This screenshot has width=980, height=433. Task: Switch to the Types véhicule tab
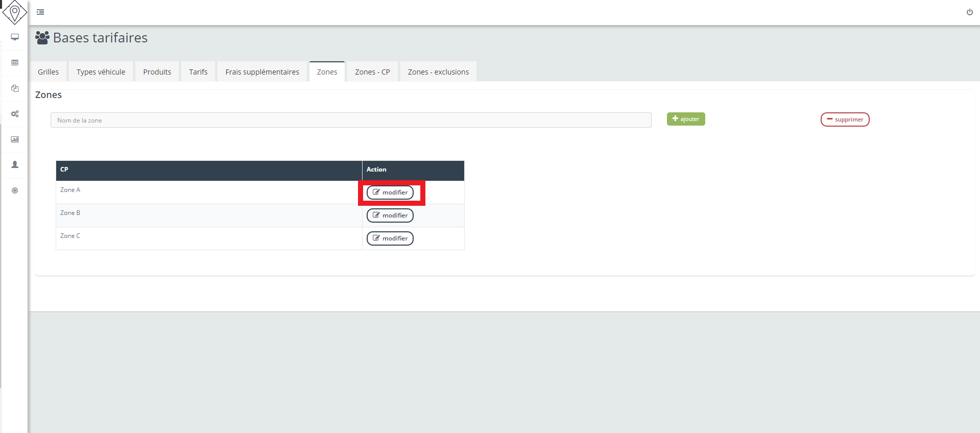[101, 71]
